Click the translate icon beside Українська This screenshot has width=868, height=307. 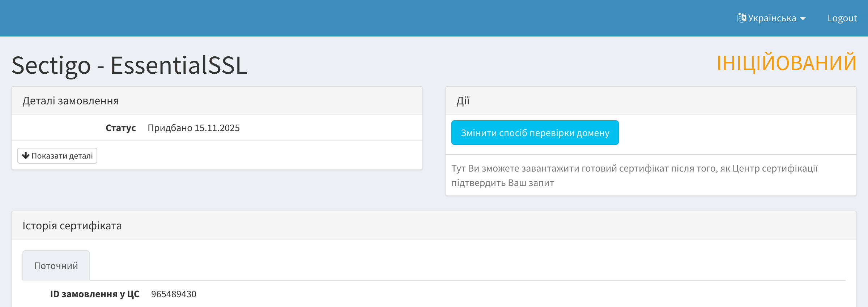pyautogui.click(x=741, y=18)
